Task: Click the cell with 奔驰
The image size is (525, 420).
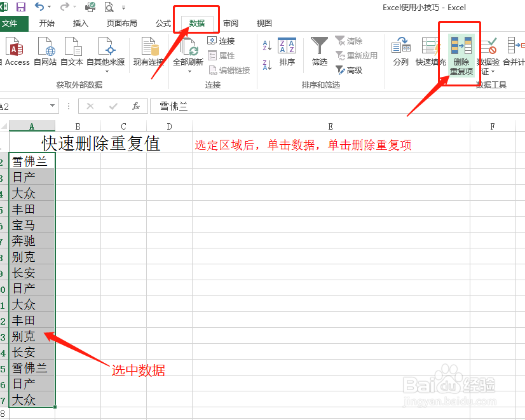Action: coord(32,241)
